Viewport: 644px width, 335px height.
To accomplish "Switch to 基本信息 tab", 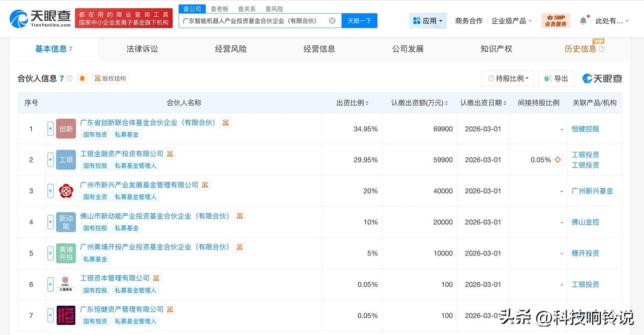I will [53, 49].
